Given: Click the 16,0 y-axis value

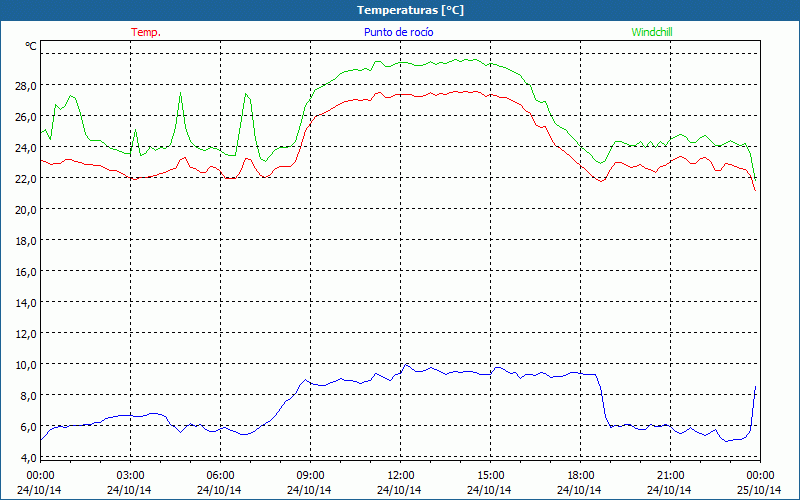Looking at the screenshot, I should click(25, 272).
